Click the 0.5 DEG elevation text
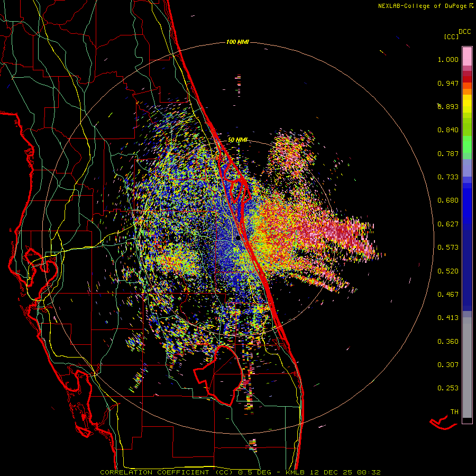Viewport: 476px width, 476px height. click(255, 472)
